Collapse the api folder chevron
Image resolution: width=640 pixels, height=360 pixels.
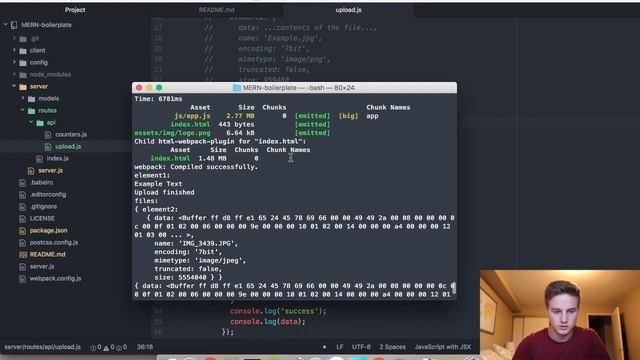point(31,122)
